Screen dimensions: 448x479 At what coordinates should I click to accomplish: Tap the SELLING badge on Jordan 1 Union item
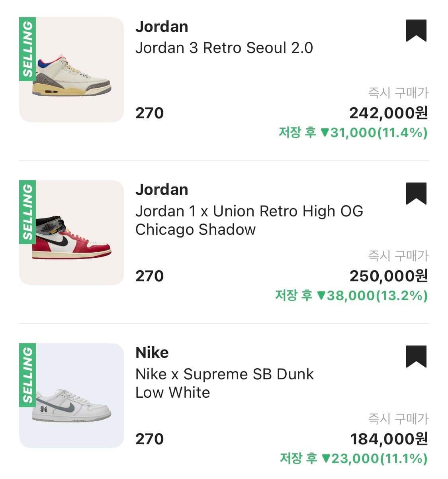(27, 212)
